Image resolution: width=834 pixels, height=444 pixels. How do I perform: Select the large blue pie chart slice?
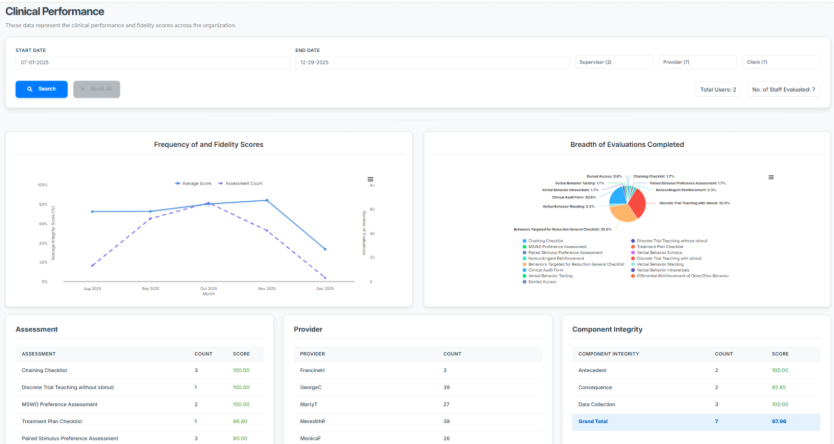point(618,195)
